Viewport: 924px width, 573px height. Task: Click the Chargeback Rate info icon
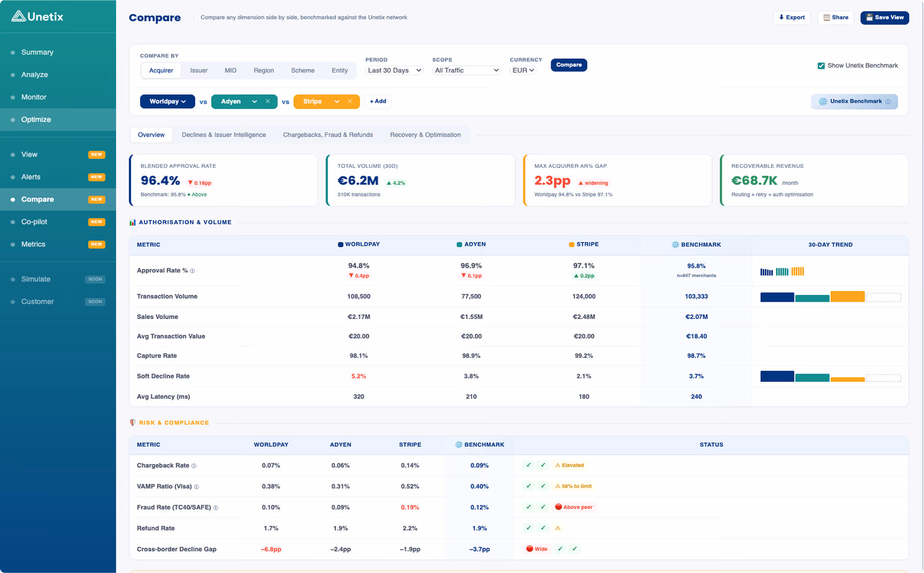[194, 466]
